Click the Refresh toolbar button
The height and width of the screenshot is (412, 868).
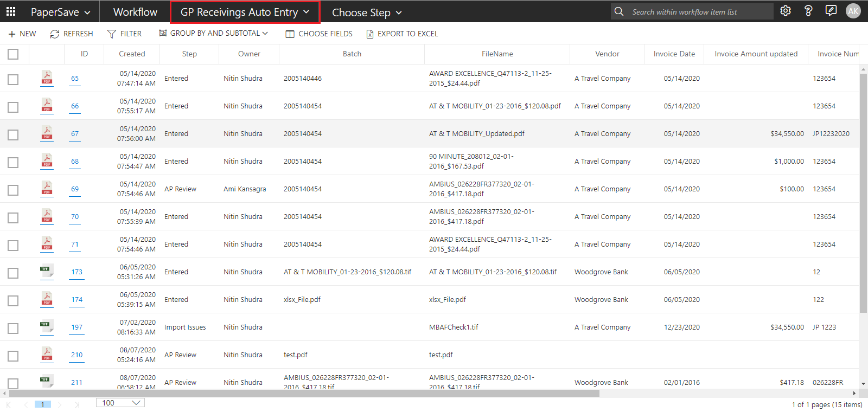[72, 34]
